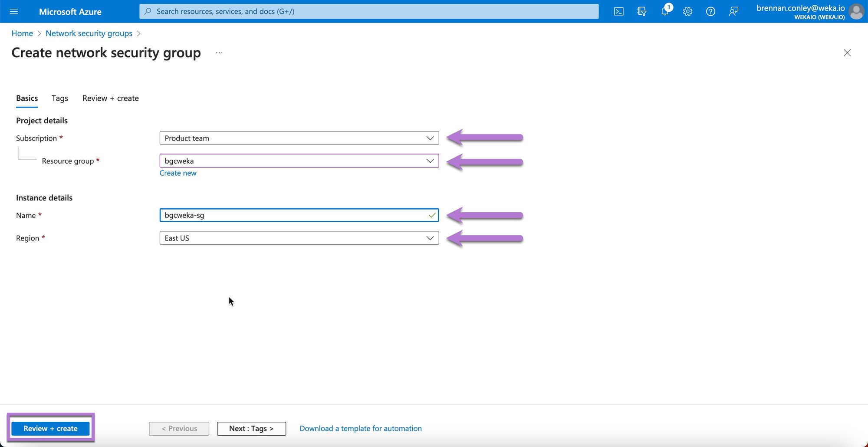Image resolution: width=868 pixels, height=447 pixels.
Task: Click the Feedback icon in header
Action: click(733, 11)
